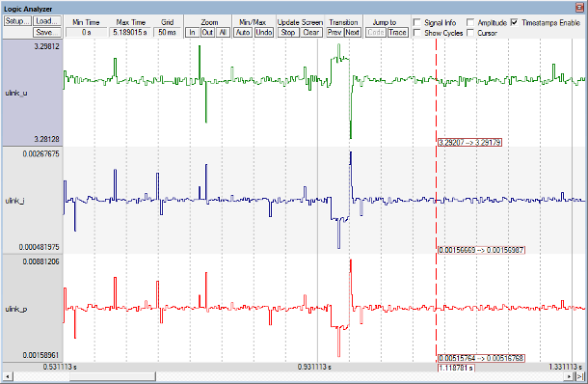Image resolution: width=588 pixels, height=384 pixels.
Task: Click the horizontal scrollbar thumb
Action: [x=112, y=376]
